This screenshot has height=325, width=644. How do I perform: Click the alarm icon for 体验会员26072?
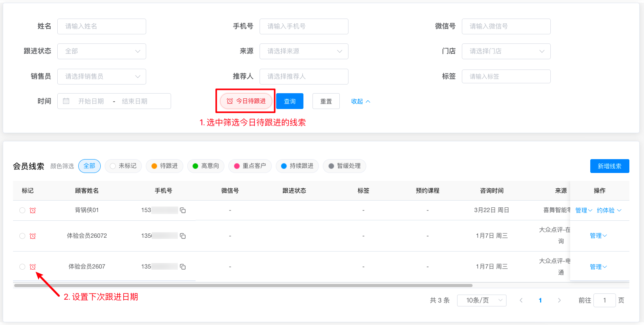[x=33, y=236]
